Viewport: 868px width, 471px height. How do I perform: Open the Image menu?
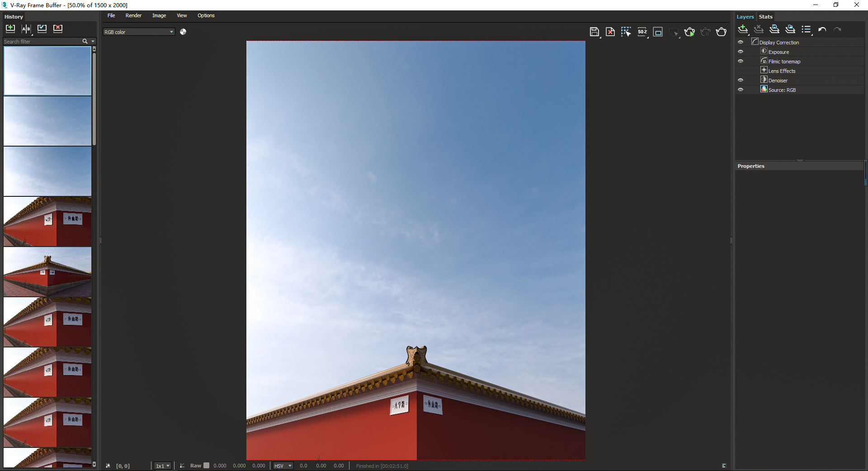[159, 15]
